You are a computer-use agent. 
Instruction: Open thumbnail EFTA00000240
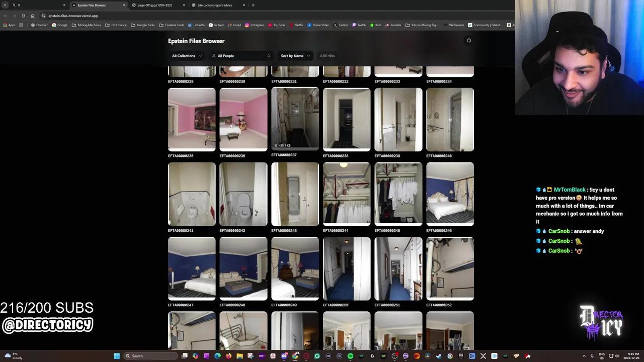[450, 120]
